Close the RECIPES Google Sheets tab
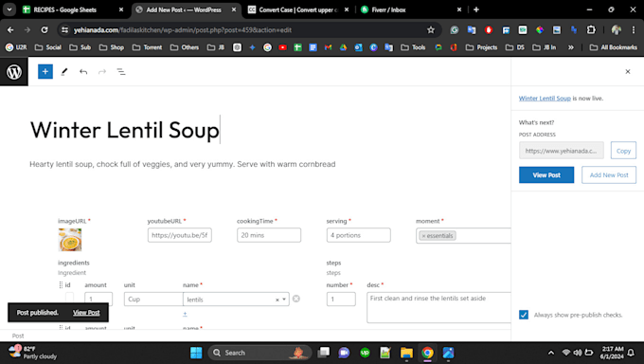 click(121, 9)
